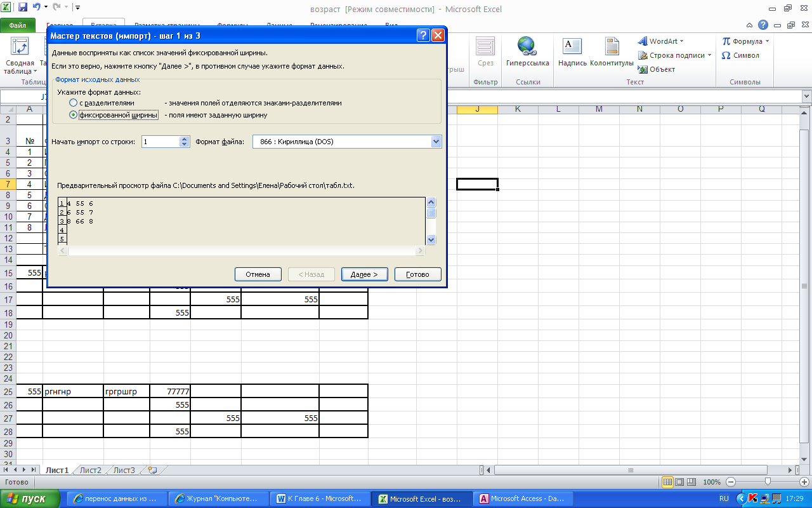Switch to the Лист3 sheet tab
Screen dimensions: 812x508
coord(124,470)
